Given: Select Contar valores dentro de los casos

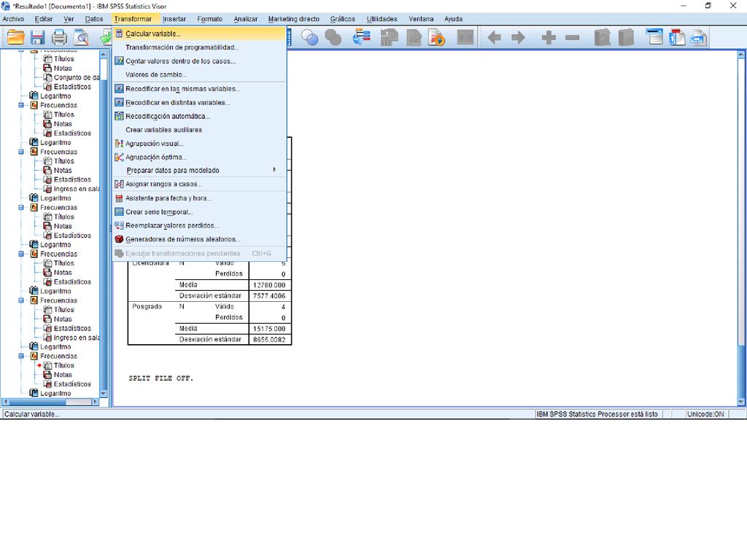Looking at the screenshot, I should [x=200, y=61].
